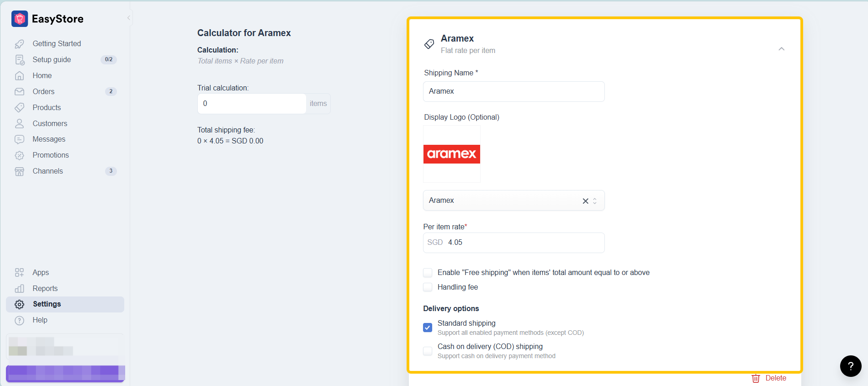
Task: Collapse the Aramex shipping card chevron
Action: coord(782,49)
